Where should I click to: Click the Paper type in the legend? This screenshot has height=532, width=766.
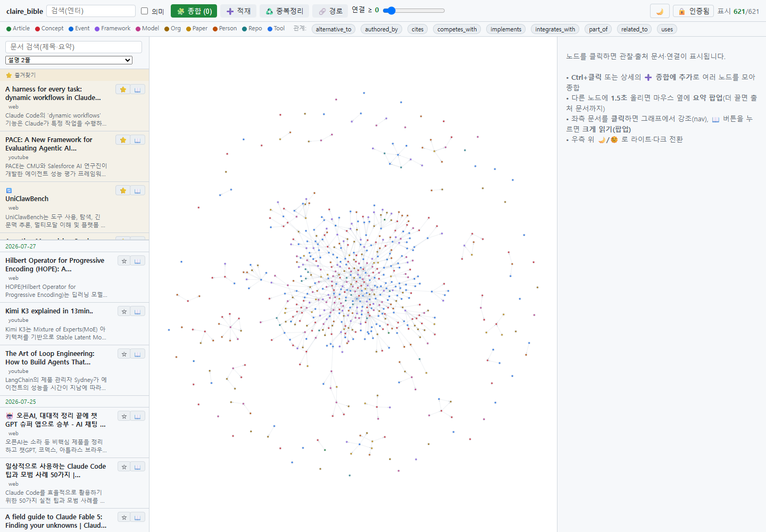197,29
